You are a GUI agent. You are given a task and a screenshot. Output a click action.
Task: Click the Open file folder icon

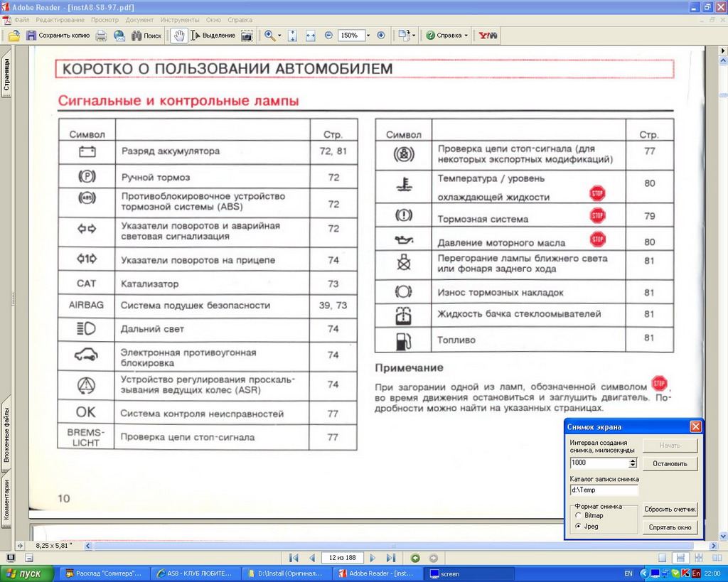click(x=14, y=36)
